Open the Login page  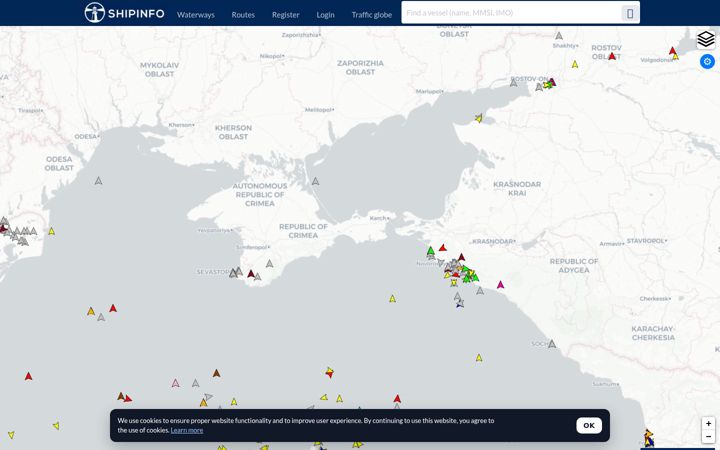pyautogui.click(x=325, y=15)
